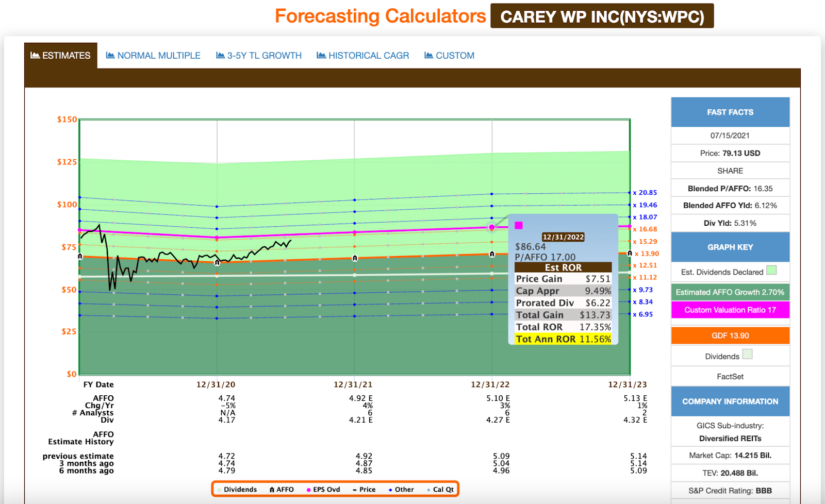Click the GDF 13.90 orange bar
This screenshot has width=825, height=504.
730,335
